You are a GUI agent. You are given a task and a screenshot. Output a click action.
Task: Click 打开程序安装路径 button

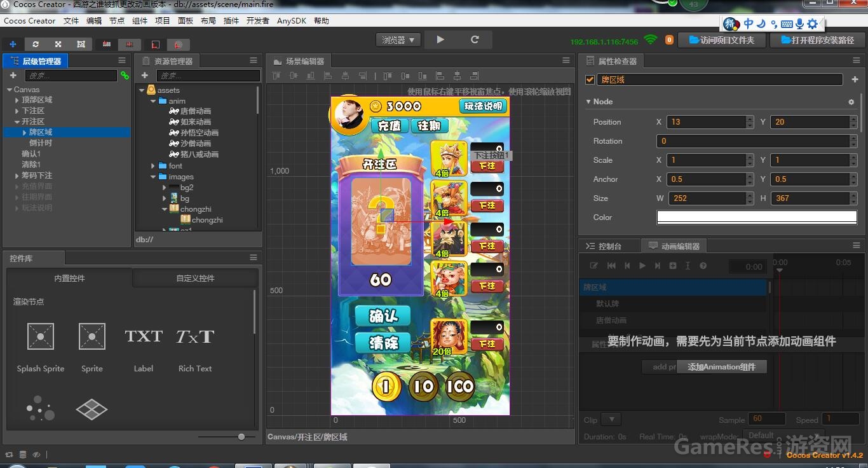817,40
